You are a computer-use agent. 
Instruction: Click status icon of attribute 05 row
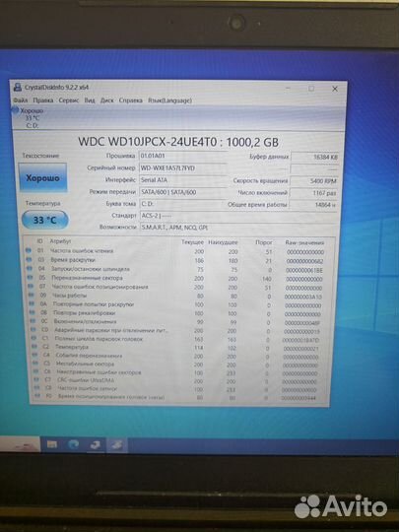(x=30, y=277)
